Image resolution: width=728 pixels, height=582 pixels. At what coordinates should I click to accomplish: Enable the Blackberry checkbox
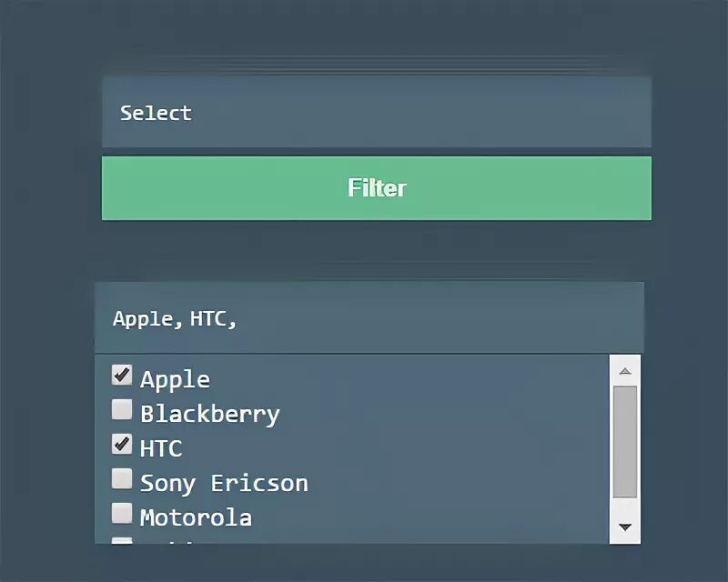point(122,410)
